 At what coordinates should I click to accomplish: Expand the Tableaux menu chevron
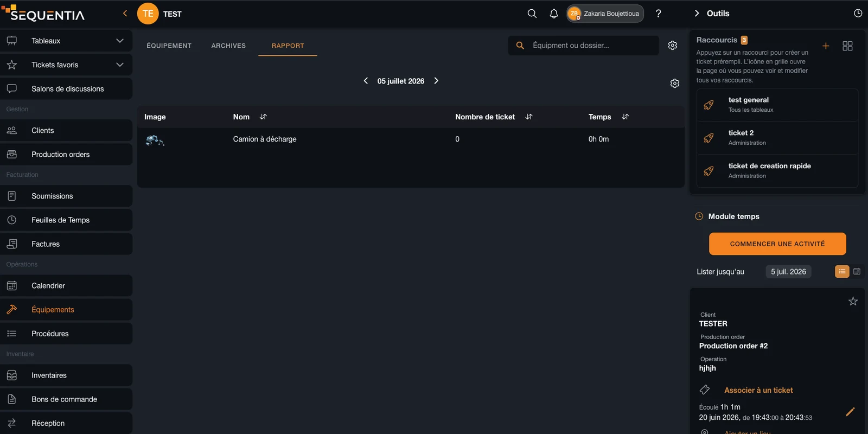[120, 41]
